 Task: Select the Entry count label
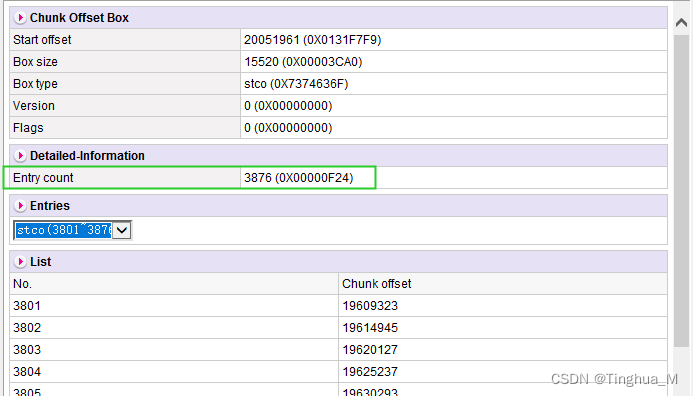[x=43, y=178]
